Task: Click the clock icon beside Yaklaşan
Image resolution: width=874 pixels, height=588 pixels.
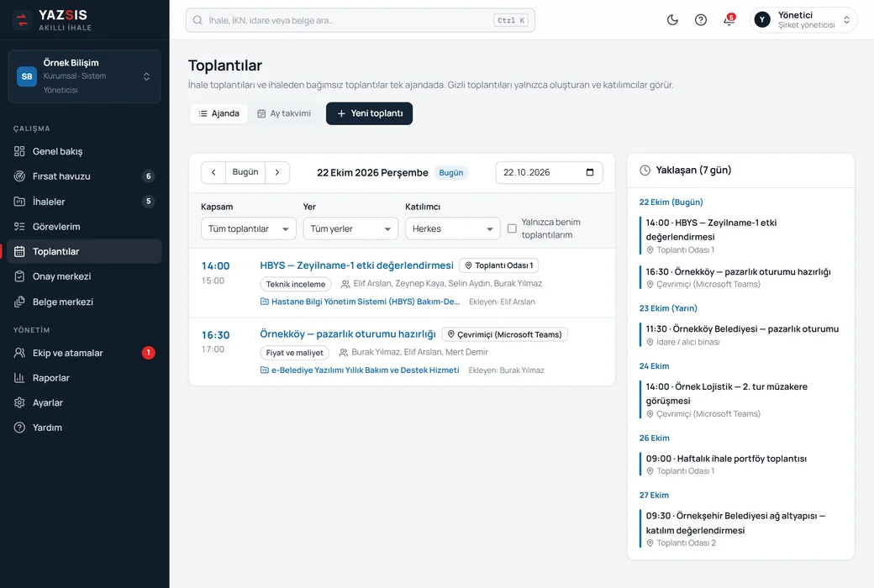Action: (x=645, y=170)
